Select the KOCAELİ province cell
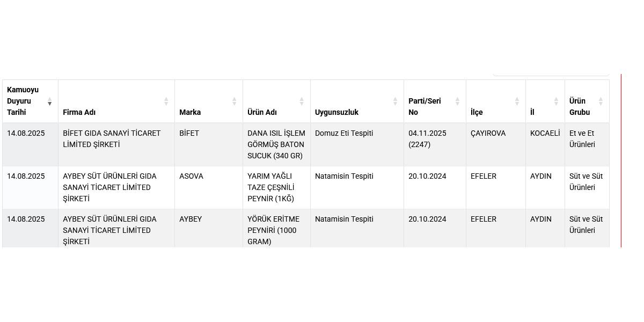This screenshot has width=644, height=322. pyautogui.click(x=545, y=133)
